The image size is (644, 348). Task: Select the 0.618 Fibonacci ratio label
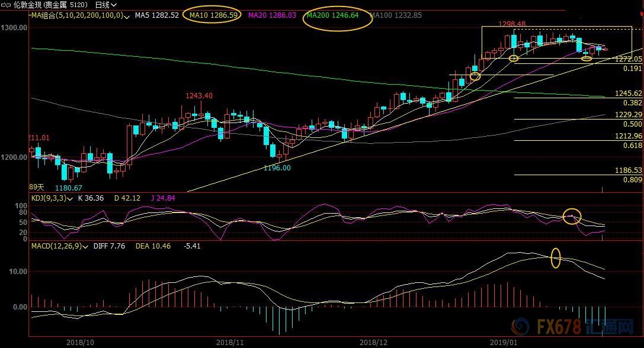tap(633, 145)
